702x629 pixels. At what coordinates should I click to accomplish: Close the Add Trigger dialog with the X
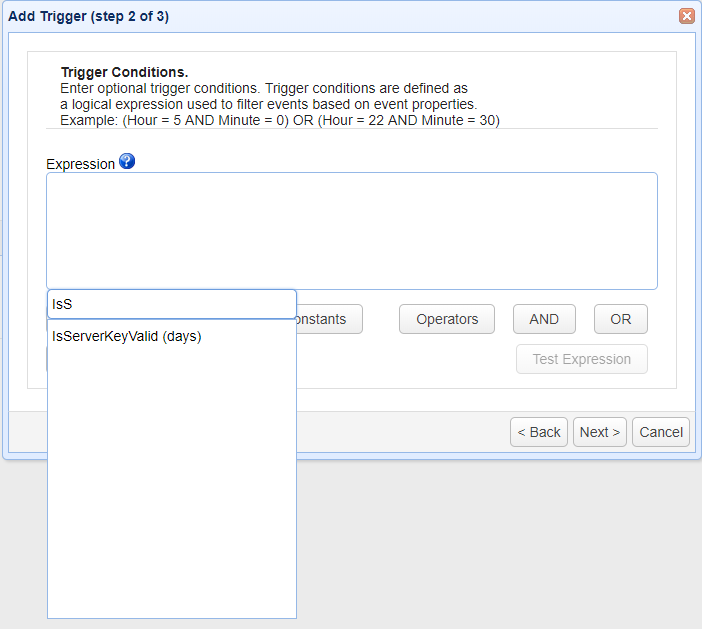[686, 16]
